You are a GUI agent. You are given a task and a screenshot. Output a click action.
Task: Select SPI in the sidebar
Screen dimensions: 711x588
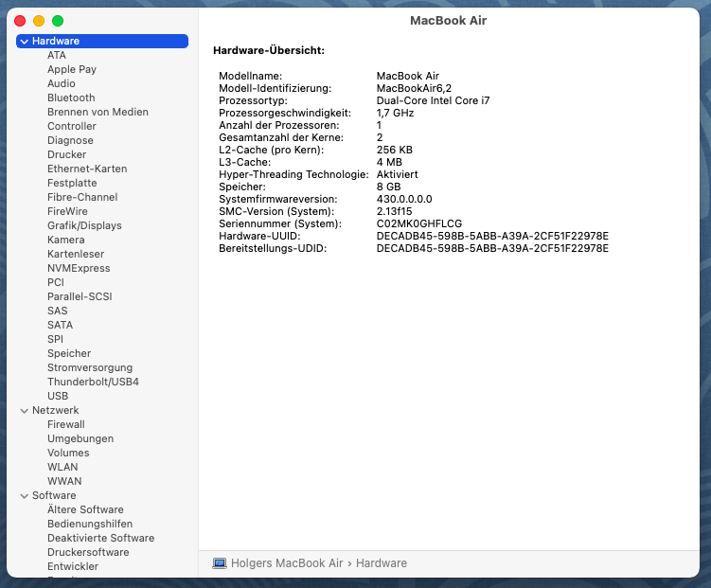[55, 339]
